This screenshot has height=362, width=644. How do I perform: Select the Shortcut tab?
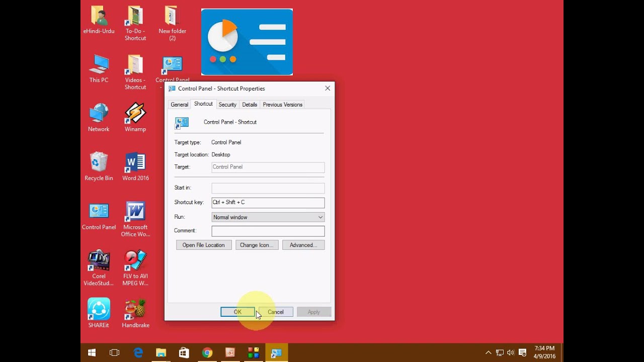point(203,104)
